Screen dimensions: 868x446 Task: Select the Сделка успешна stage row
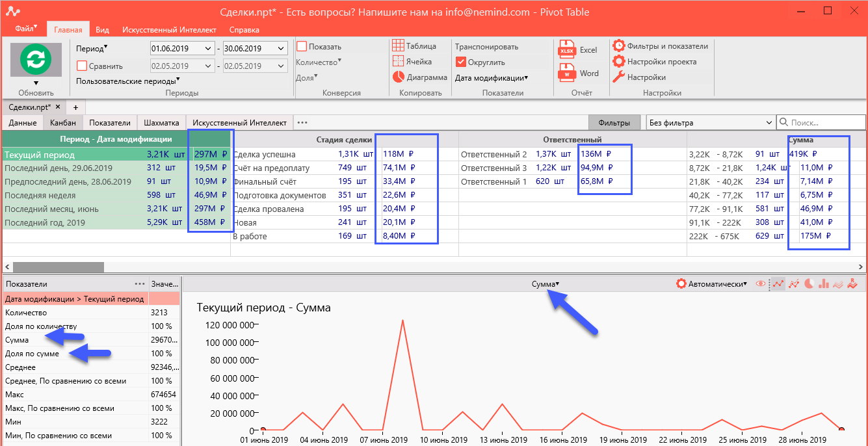click(x=345, y=154)
